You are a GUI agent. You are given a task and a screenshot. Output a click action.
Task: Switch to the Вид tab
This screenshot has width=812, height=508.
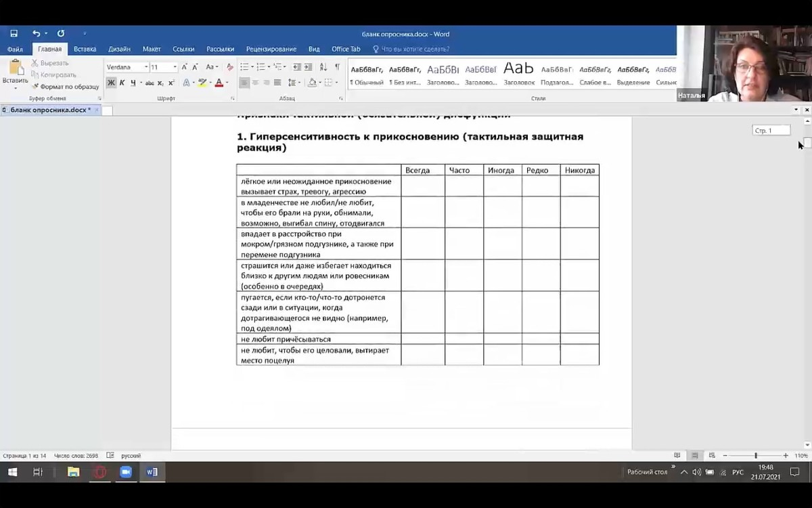tap(314, 49)
